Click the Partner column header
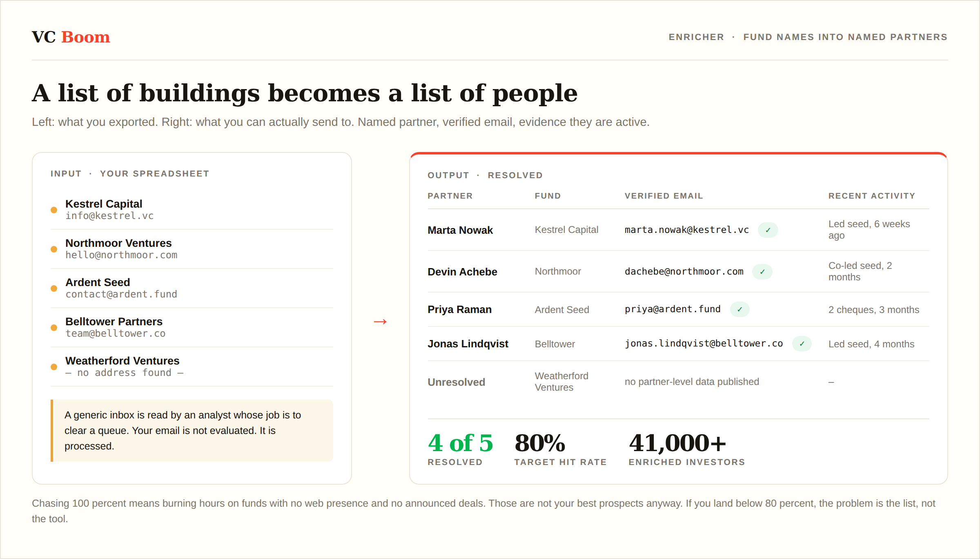980x559 pixels. click(x=450, y=196)
